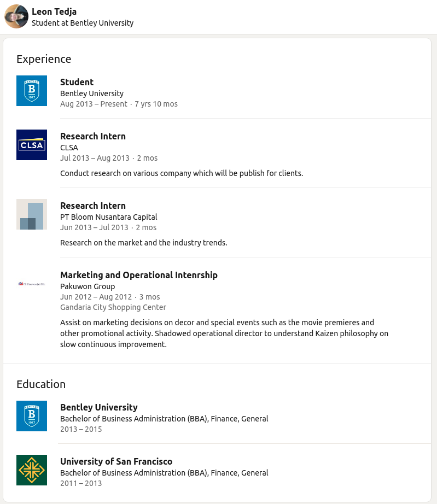Viewport: 437px width, 504px height.
Task: Select the Research Intern title at PT Bloom
Action: [x=93, y=206]
